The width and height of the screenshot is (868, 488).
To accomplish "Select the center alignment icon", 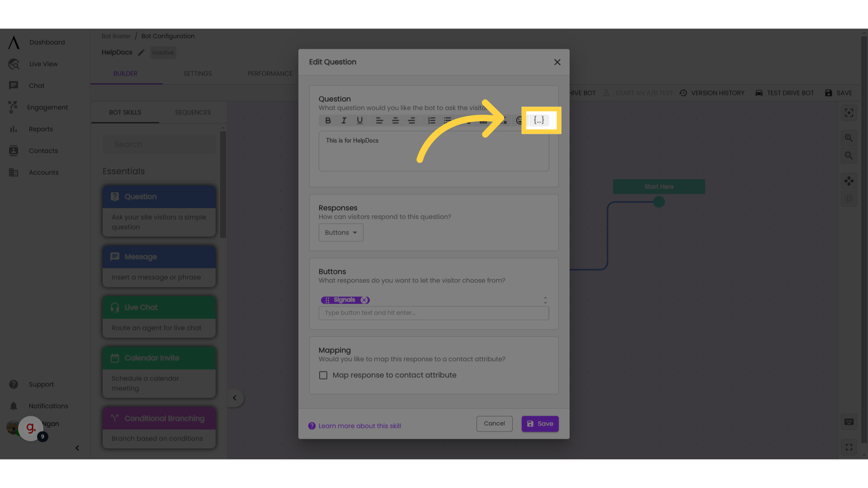I will pyautogui.click(x=395, y=120).
